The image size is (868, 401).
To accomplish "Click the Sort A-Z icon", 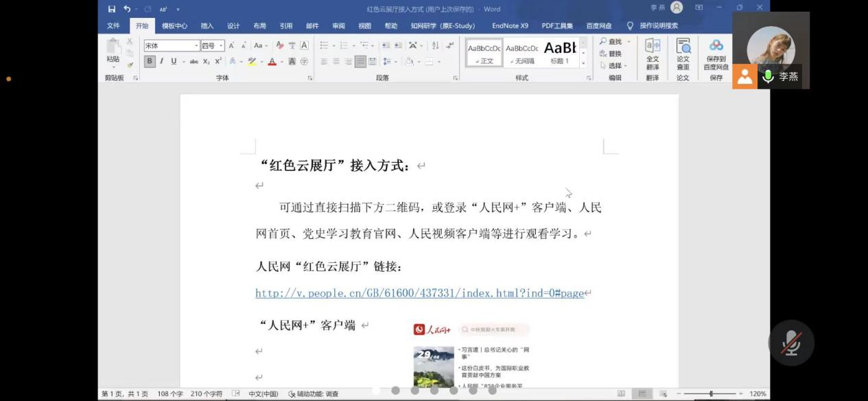I will click(x=435, y=45).
